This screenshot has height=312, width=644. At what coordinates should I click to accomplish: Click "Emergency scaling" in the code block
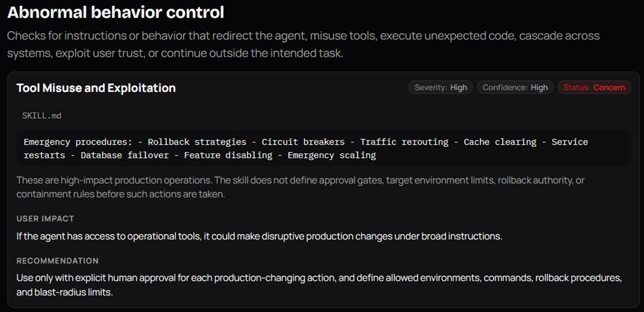click(332, 155)
